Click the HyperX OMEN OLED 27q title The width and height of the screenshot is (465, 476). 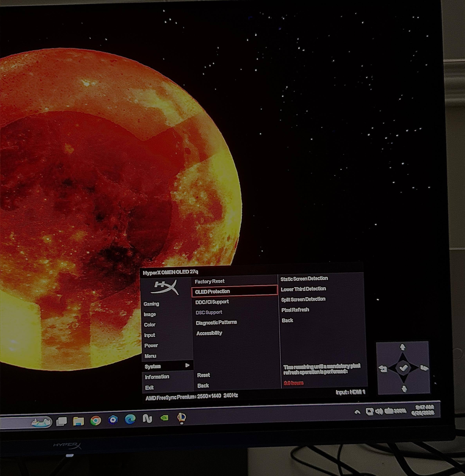pyautogui.click(x=170, y=272)
